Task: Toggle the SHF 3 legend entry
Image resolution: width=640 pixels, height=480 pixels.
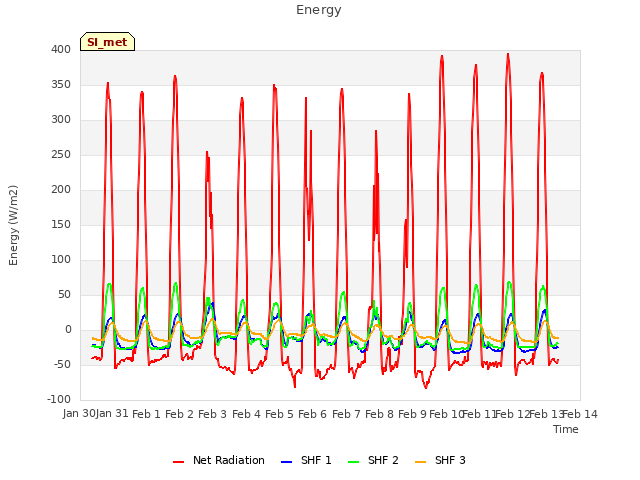Action: coord(440,460)
